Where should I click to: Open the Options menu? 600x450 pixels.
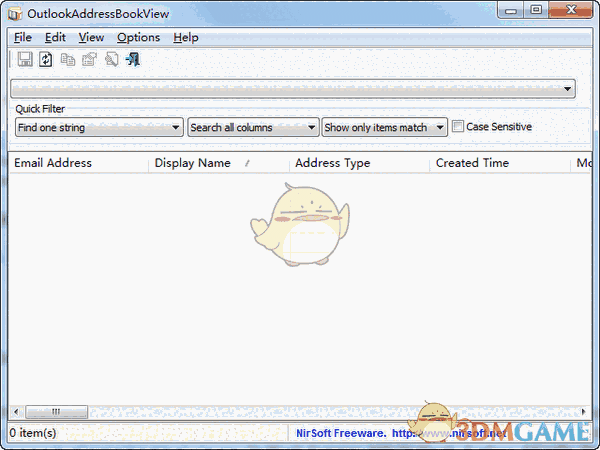[138, 38]
